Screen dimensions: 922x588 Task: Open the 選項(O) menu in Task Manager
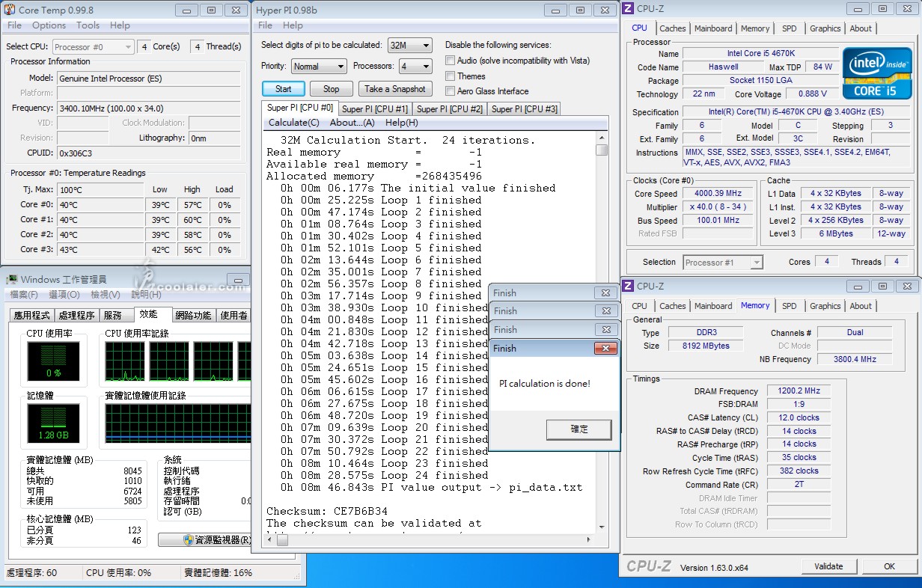[x=64, y=295]
